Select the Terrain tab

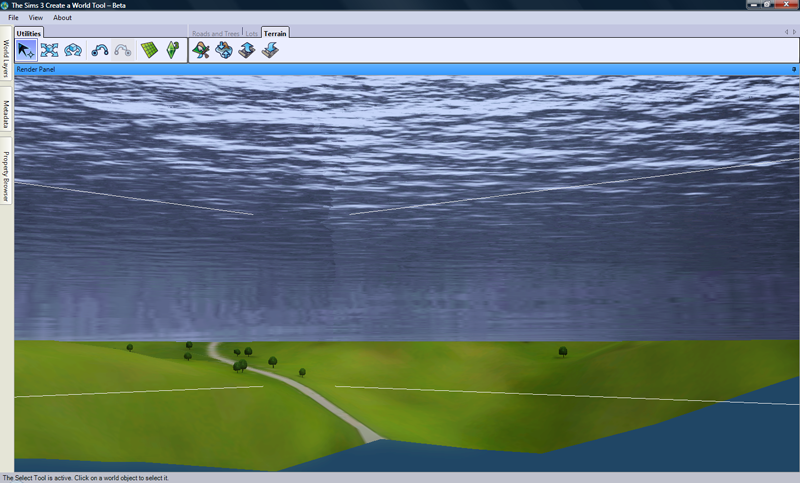275,33
